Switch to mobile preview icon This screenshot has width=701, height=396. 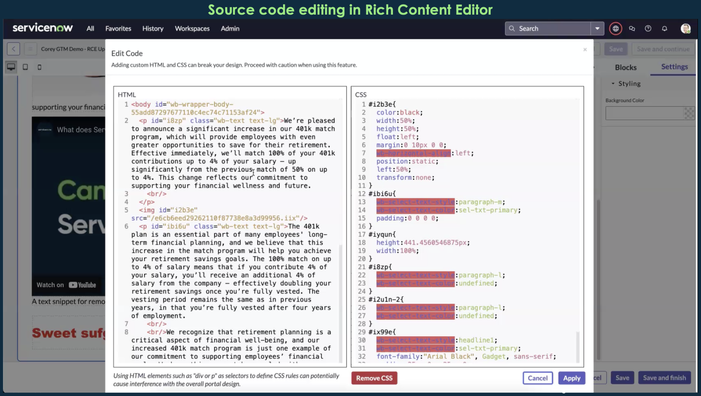39,67
